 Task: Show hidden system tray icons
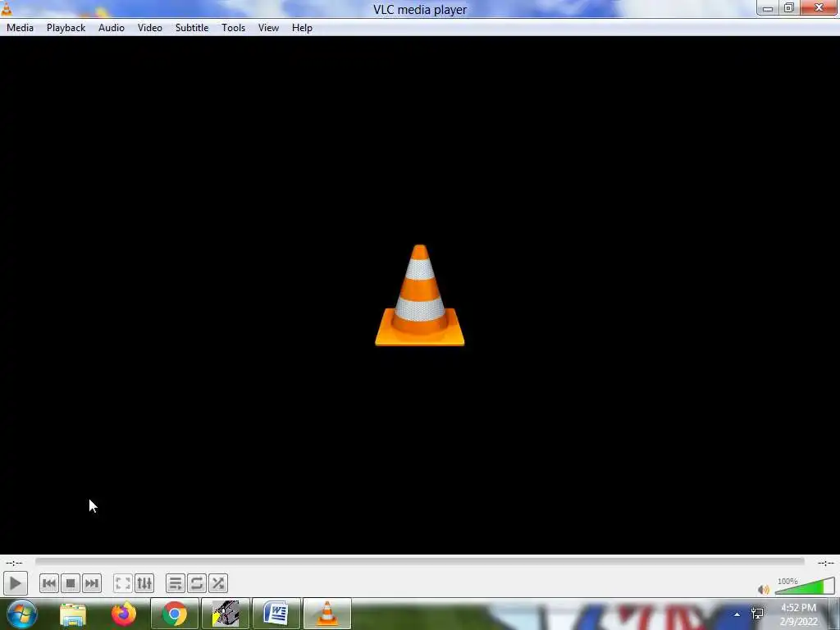[737, 614]
